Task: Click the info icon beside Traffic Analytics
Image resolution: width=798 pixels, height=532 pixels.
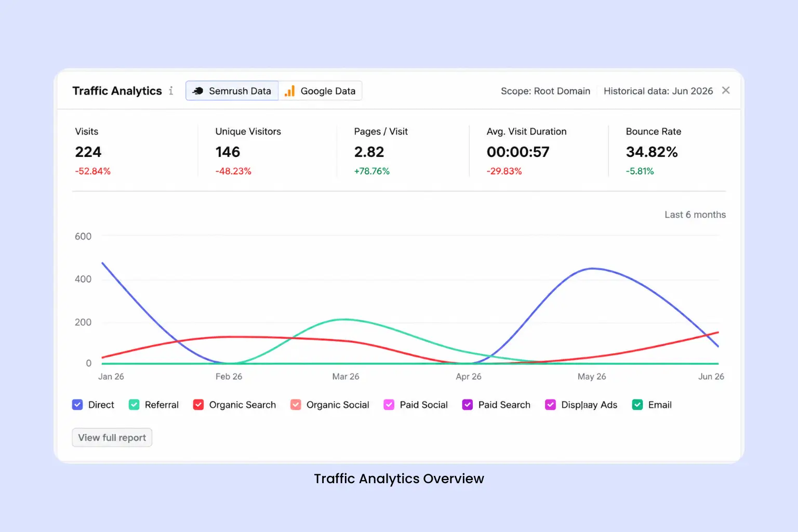Action: pos(170,91)
